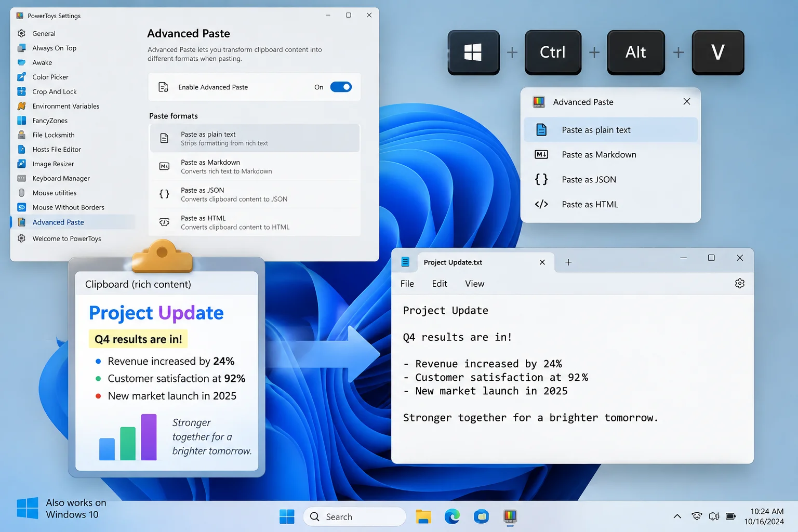Viewport: 798px width, 532px height.
Task: Open File Explorer from the taskbar
Action: click(423, 516)
